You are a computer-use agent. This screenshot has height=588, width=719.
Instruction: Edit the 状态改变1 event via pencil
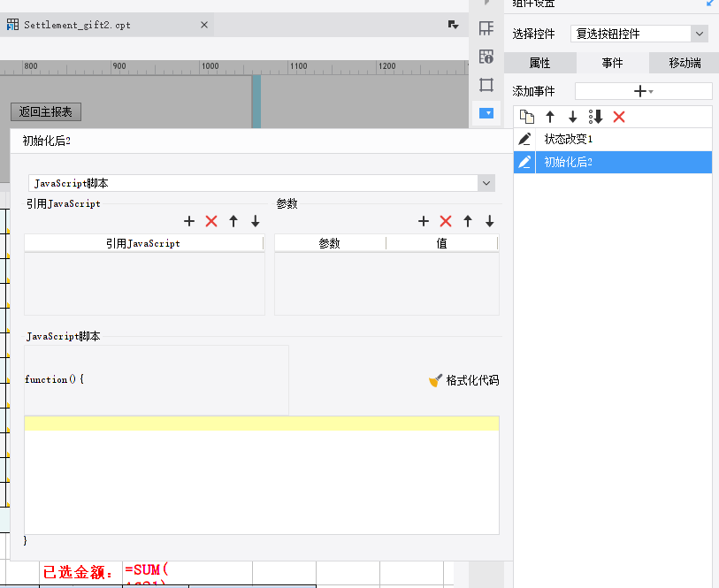[x=525, y=139]
